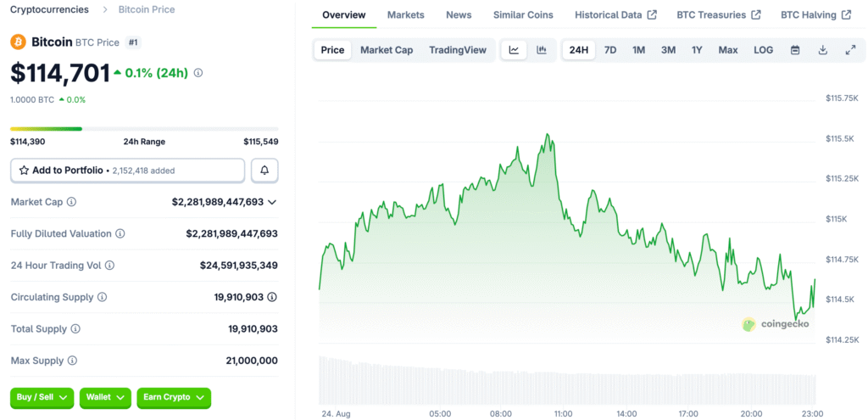868x420 pixels.
Task: Click the $2,281,989,447,693 Fully Diluted Valuation value
Action: tap(232, 234)
